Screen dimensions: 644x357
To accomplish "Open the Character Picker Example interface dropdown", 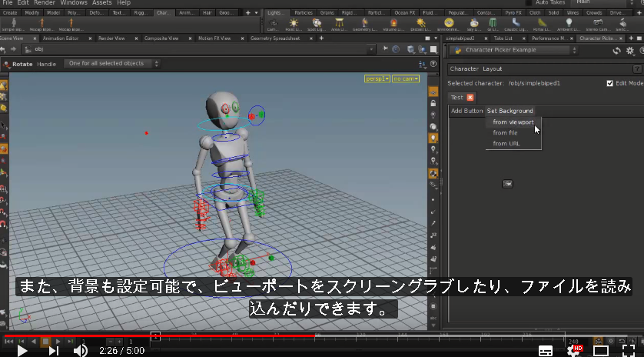I will [513, 50].
